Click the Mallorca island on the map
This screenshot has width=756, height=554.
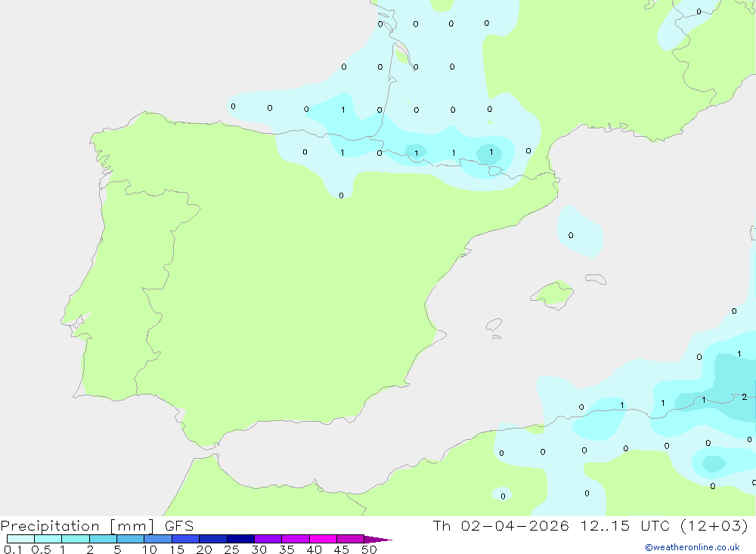pyautogui.click(x=553, y=294)
